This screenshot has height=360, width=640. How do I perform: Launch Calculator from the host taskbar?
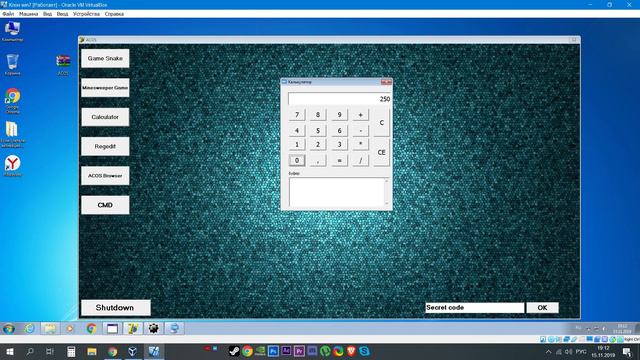tap(71, 351)
